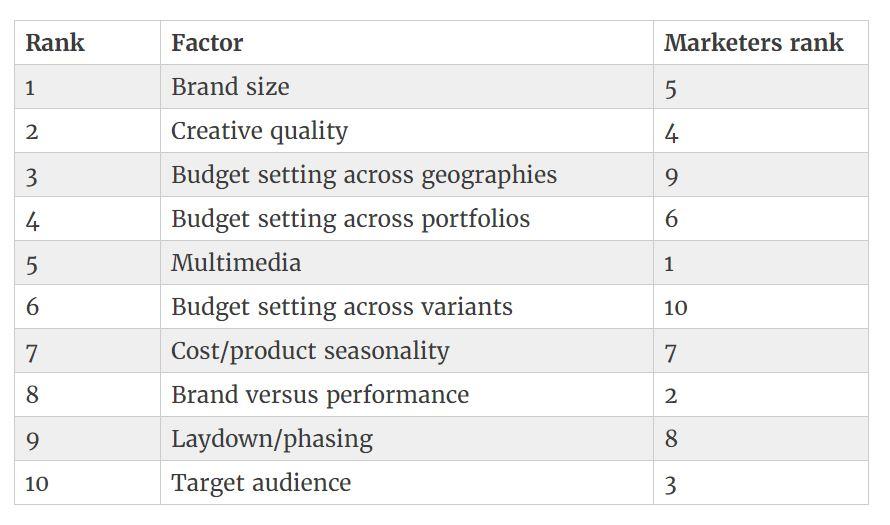Click the Factor column header
890x525 pixels.
(207, 43)
